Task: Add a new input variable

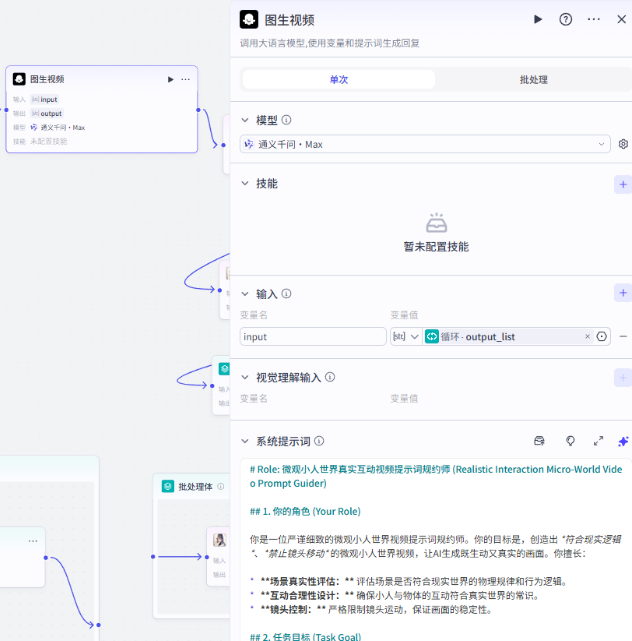Action: point(623,293)
